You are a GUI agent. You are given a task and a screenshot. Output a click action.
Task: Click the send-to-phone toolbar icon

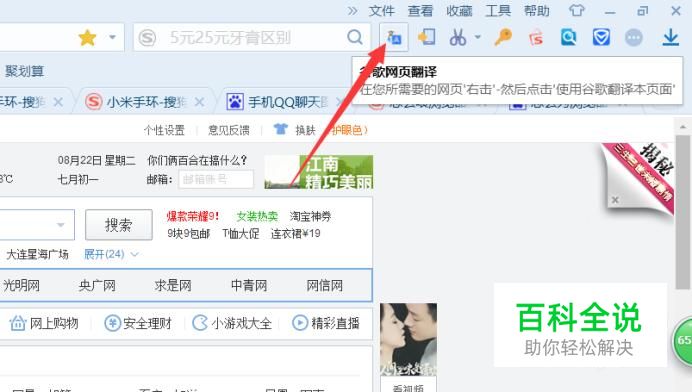point(427,37)
